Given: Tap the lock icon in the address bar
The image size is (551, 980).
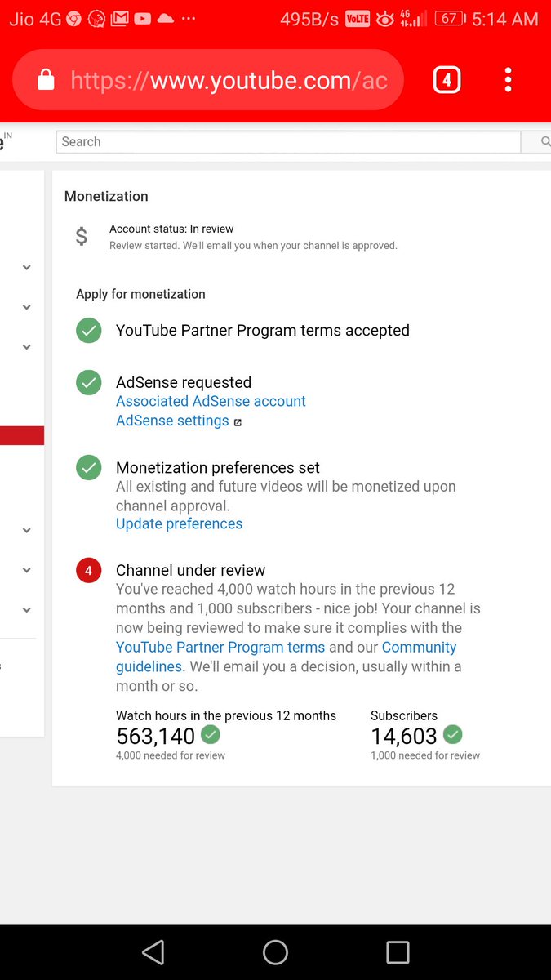Looking at the screenshot, I should pos(46,80).
